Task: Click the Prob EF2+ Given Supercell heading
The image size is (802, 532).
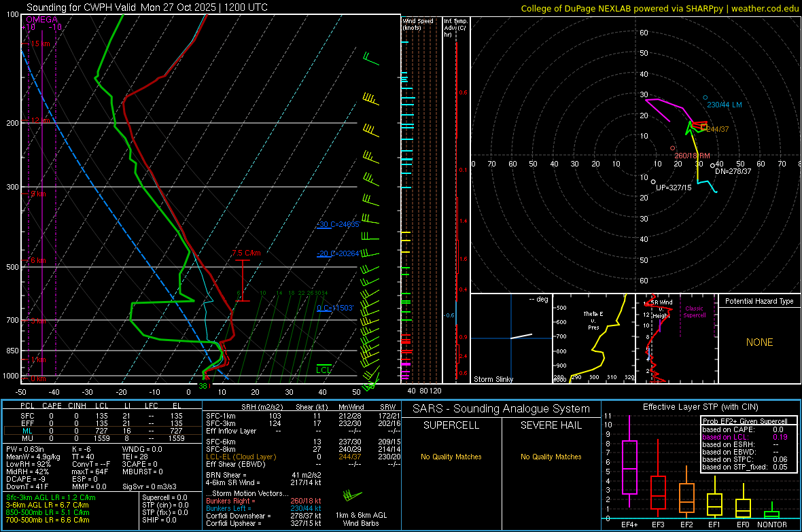Action: 745,421
